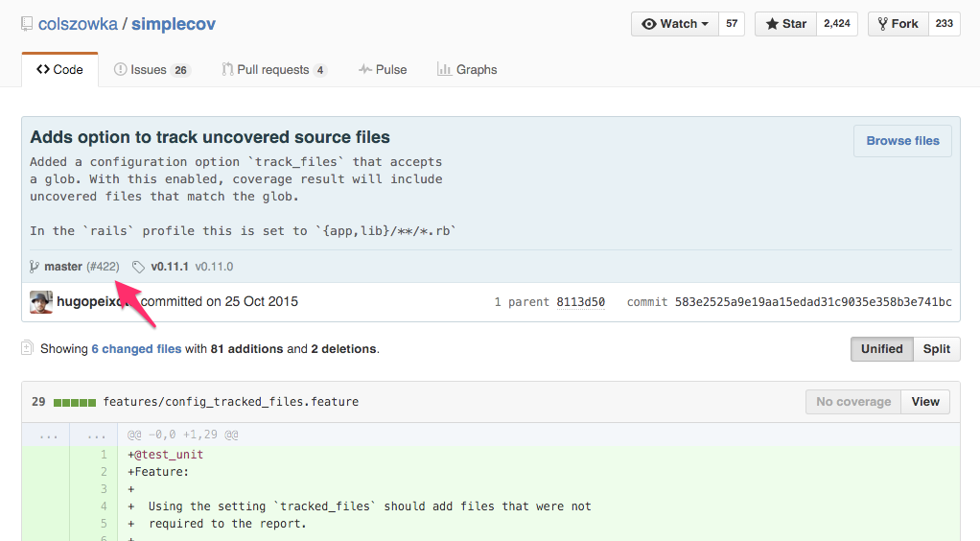This screenshot has height=541, width=980.
Task: Go to the Pulse tab
Action: pos(383,70)
